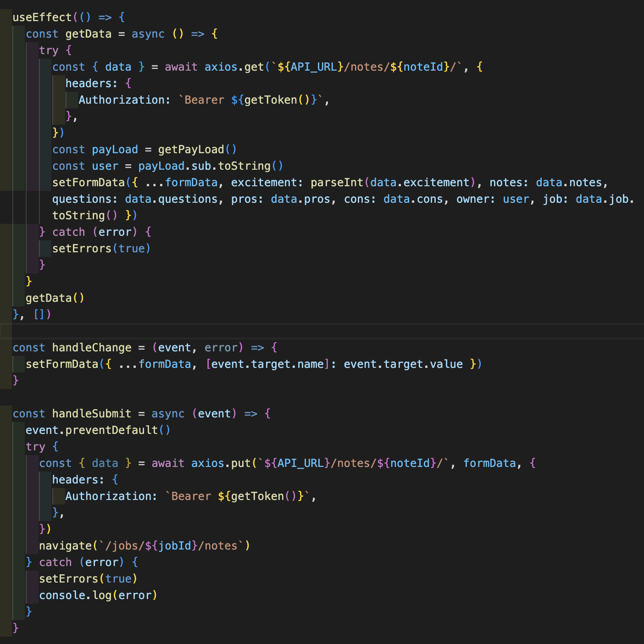
Task: Click the empty dependency array []
Action: pyautogui.click(x=39, y=315)
